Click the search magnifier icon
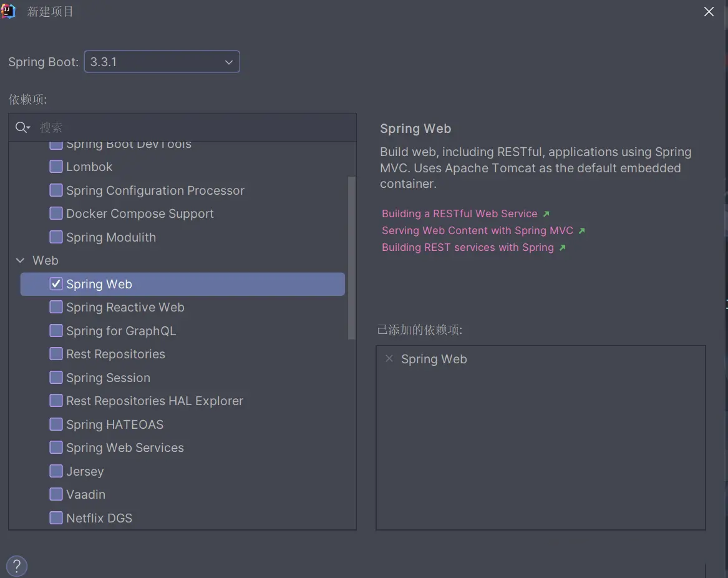The height and width of the screenshot is (578, 728). [22, 127]
